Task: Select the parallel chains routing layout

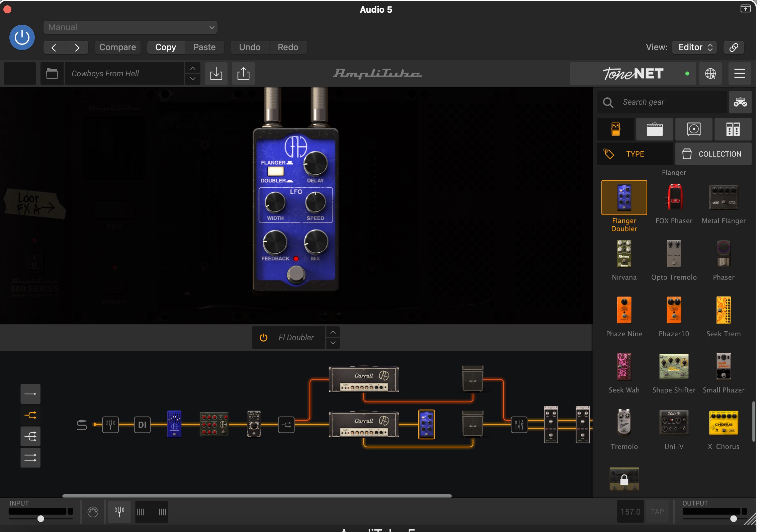Action: (x=30, y=458)
